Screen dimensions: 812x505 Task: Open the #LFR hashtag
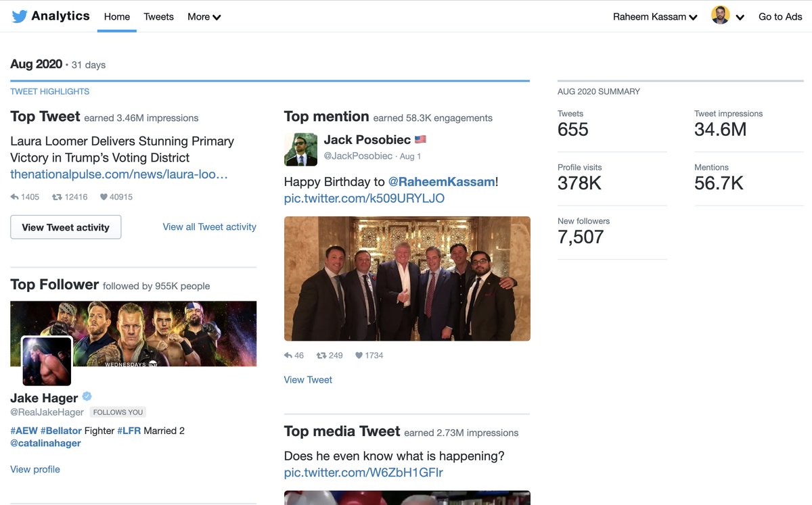point(129,431)
